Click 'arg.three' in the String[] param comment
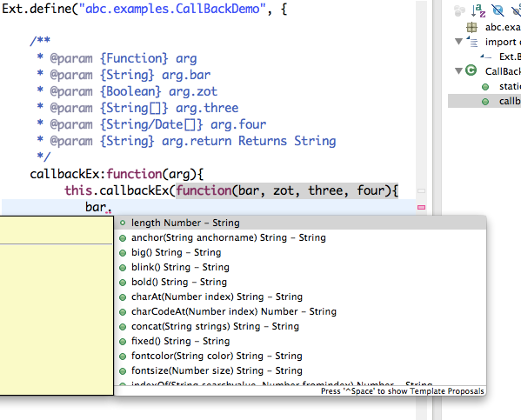Image resolution: width=521 pixels, height=420 pixels. (207, 108)
